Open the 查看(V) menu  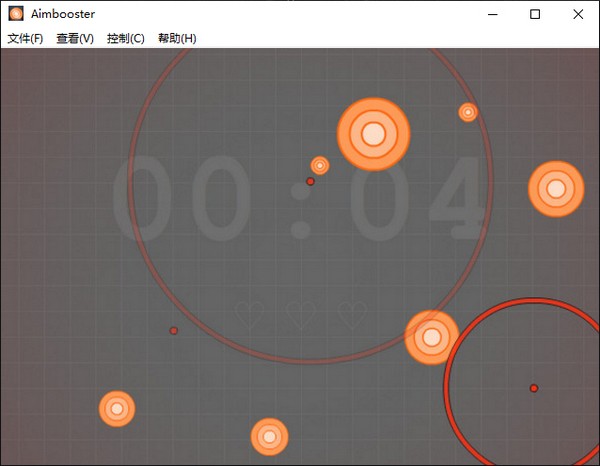click(75, 38)
